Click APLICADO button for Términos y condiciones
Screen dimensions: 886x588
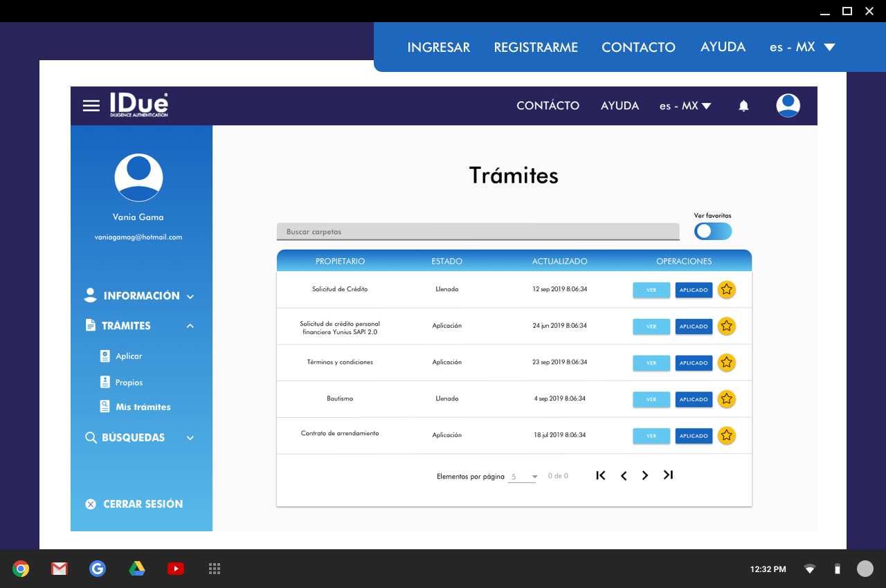694,363
